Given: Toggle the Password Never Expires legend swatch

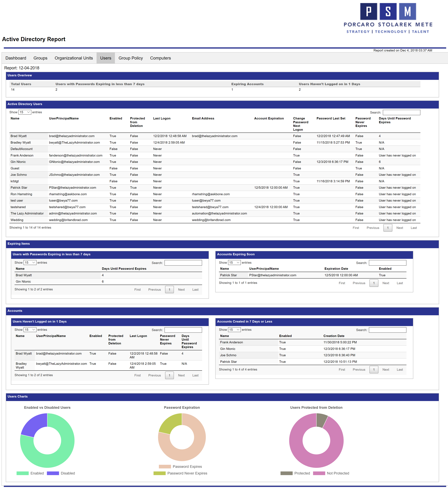Looking at the screenshot, I should pyautogui.click(x=159, y=473).
